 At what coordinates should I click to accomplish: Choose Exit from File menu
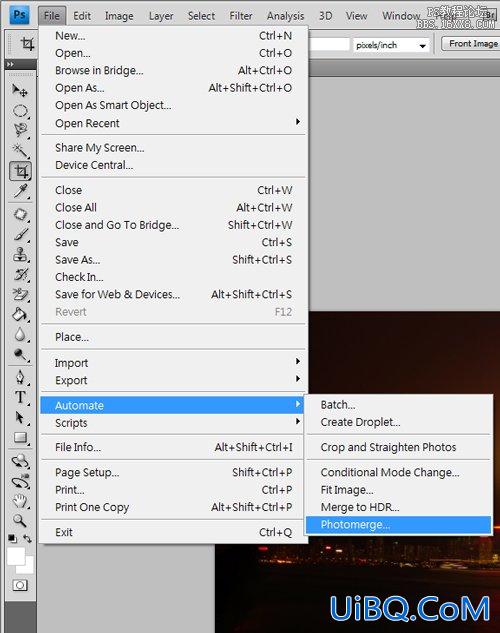click(x=174, y=532)
